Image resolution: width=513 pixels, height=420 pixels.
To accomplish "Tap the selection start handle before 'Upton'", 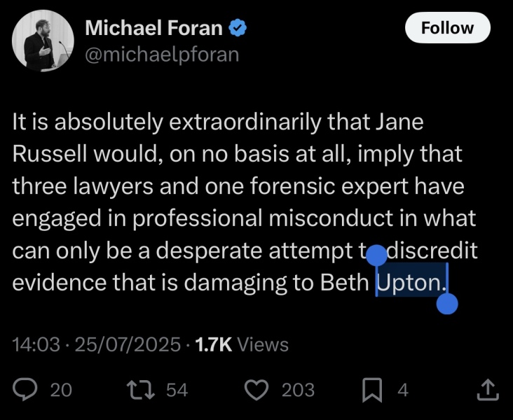I will pos(377,256).
